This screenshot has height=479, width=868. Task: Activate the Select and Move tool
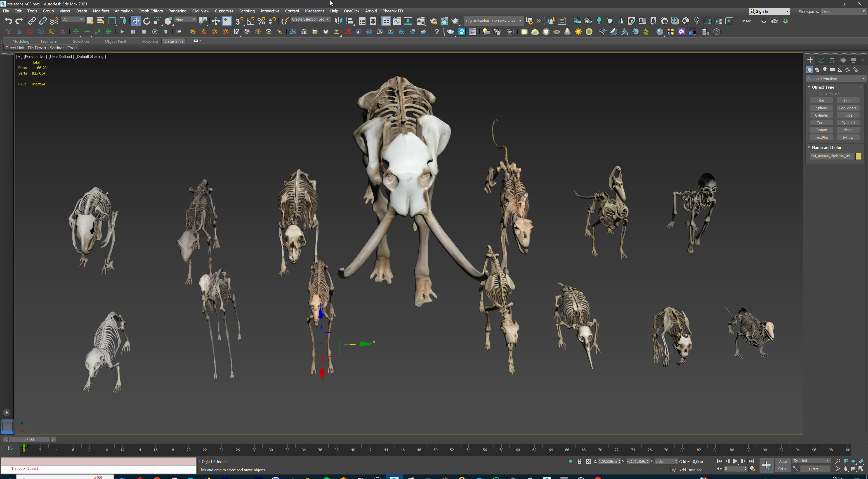(135, 21)
